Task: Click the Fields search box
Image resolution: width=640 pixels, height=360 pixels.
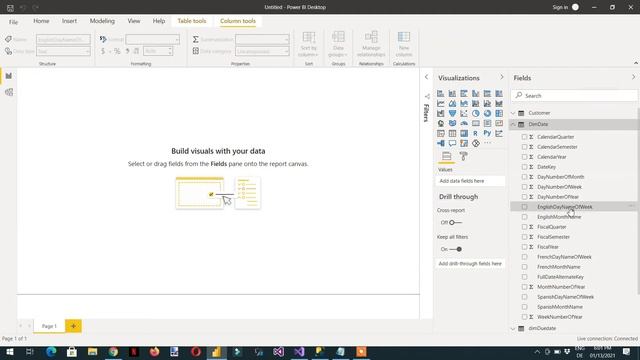Action: 574,96
